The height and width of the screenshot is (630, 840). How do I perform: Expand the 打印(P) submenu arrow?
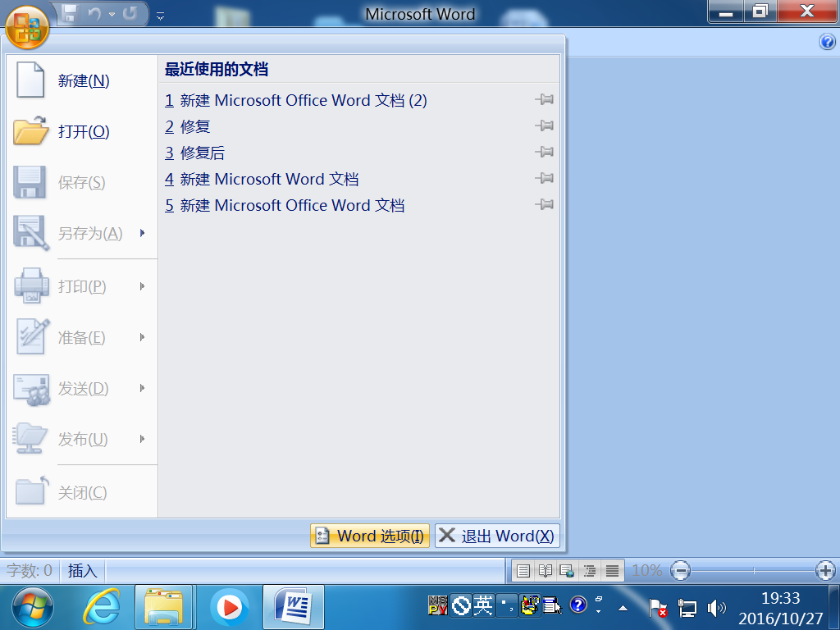[x=143, y=286]
